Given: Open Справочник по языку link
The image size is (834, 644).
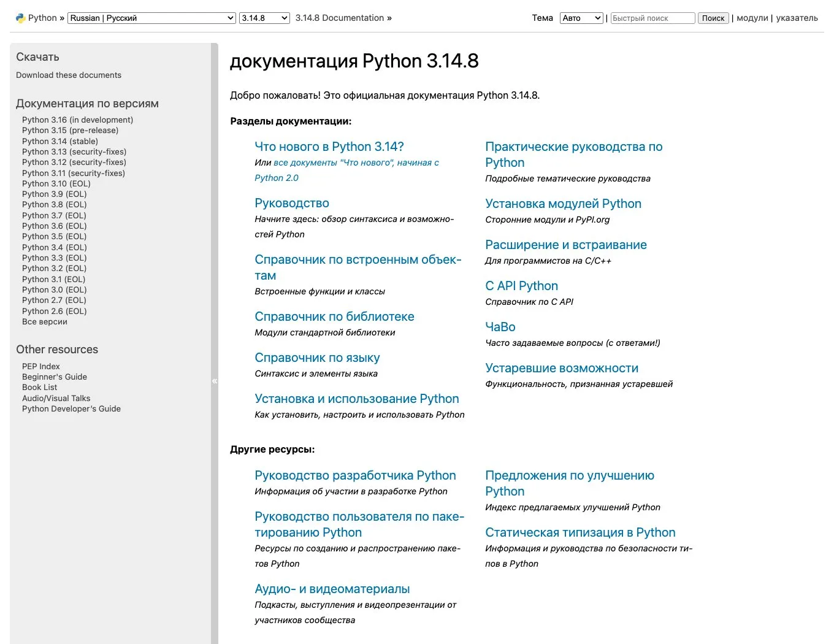Looking at the screenshot, I should pyautogui.click(x=317, y=358).
